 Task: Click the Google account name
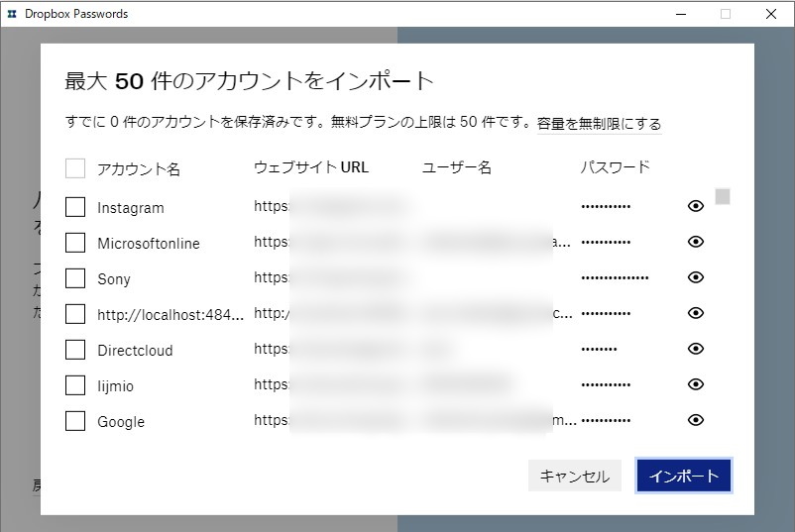click(121, 422)
